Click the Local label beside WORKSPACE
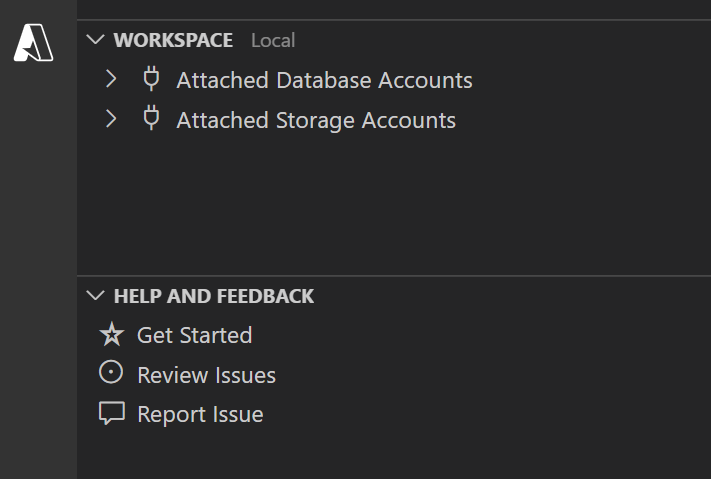 tap(273, 41)
